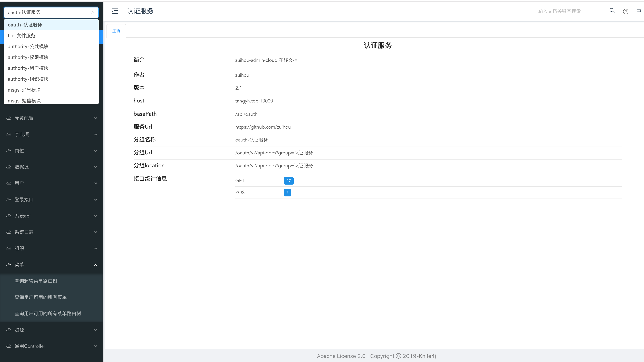Expand the 资源 menu chevron
This screenshot has height=362, width=644.
click(x=95, y=330)
